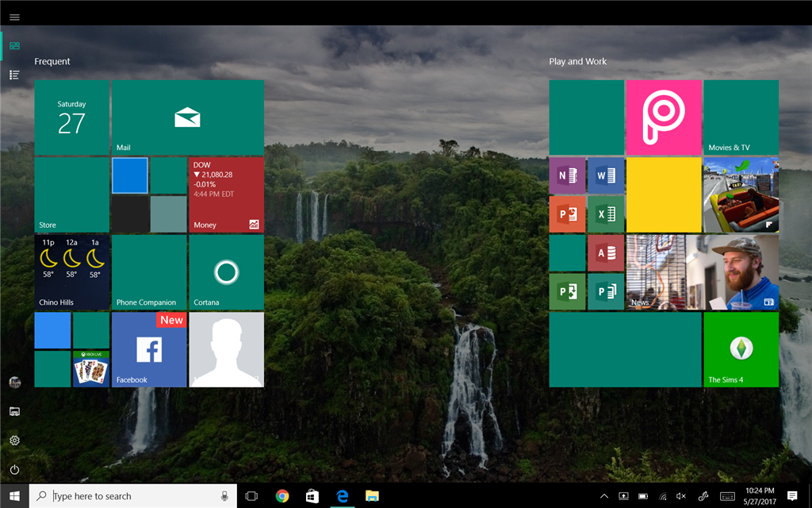
Task: Check battery status in tray
Action: 643,496
